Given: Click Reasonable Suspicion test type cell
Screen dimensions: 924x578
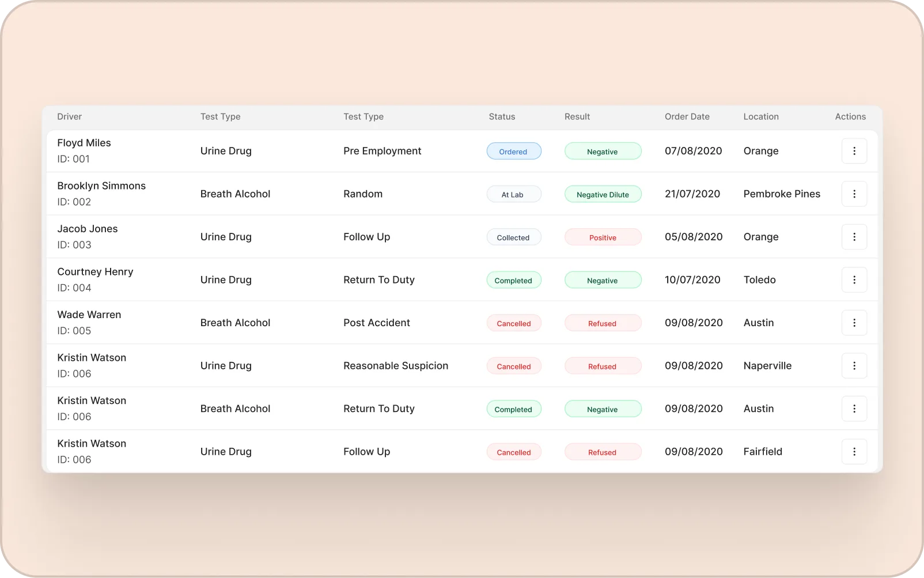Looking at the screenshot, I should coord(396,366).
